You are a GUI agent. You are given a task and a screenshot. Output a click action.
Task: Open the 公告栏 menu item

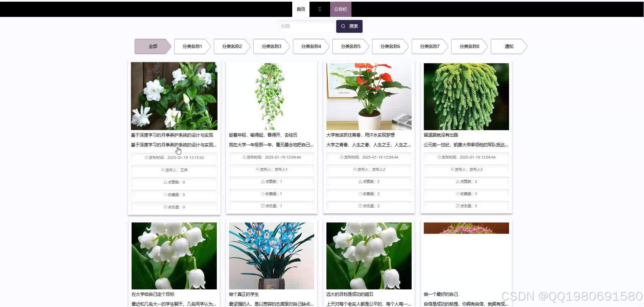(x=340, y=9)
